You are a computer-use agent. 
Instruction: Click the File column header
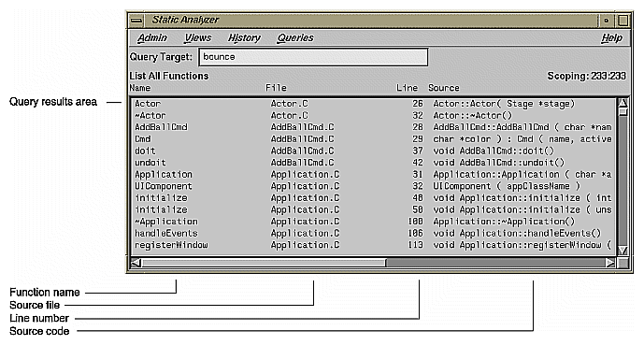point(276,88)
